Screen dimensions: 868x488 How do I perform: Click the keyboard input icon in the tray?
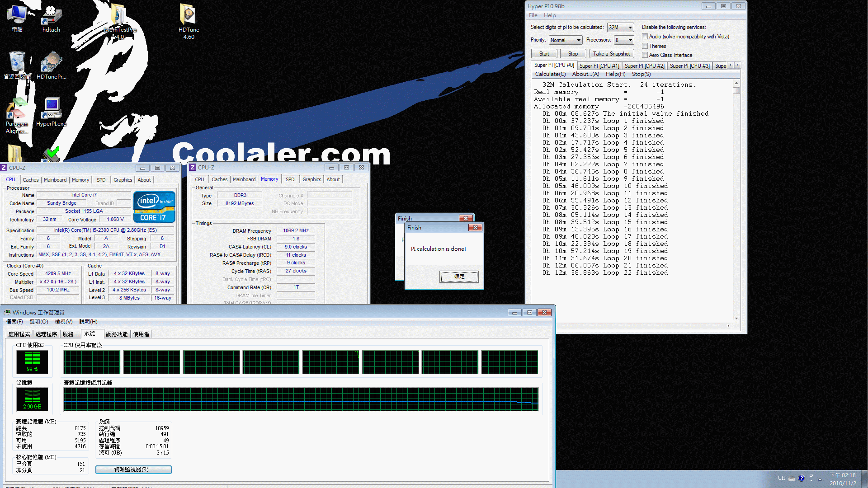[792, 479]
